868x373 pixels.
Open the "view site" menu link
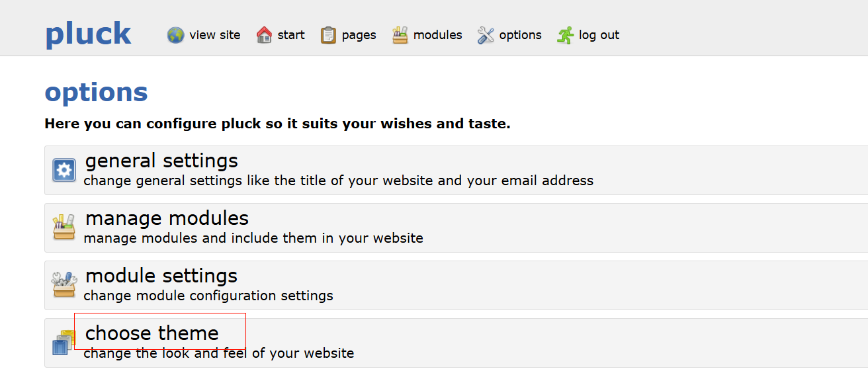[215, 35]
